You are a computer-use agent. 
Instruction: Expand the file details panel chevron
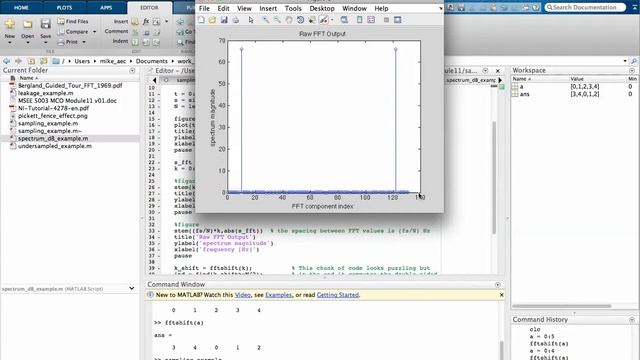tap(131, 288)
